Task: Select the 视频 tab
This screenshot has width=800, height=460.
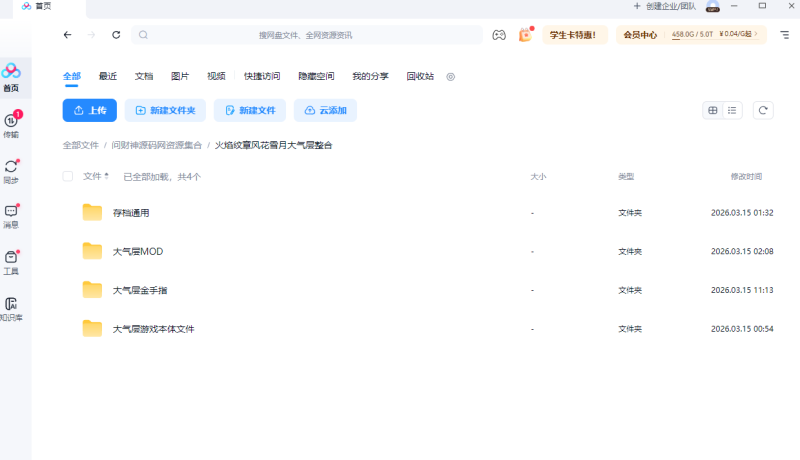Action: [216, 76]
